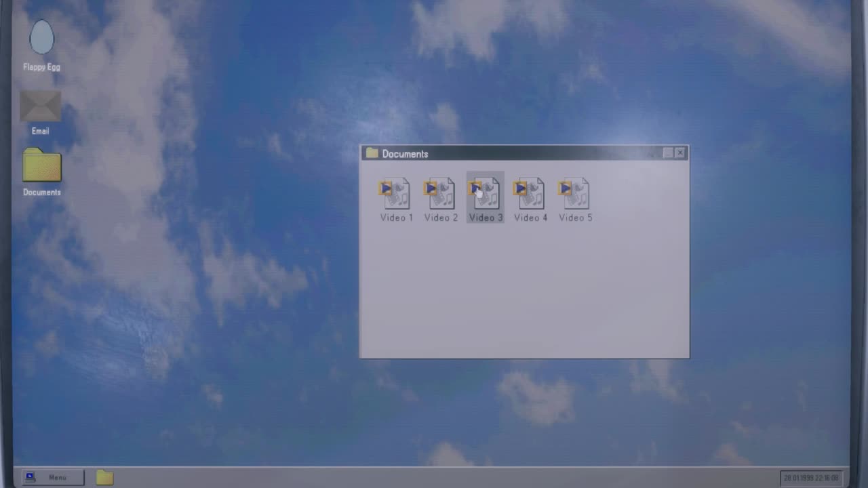868x488 pixels.
Task: Pick the Video 5 file icon
Action: 575,194
